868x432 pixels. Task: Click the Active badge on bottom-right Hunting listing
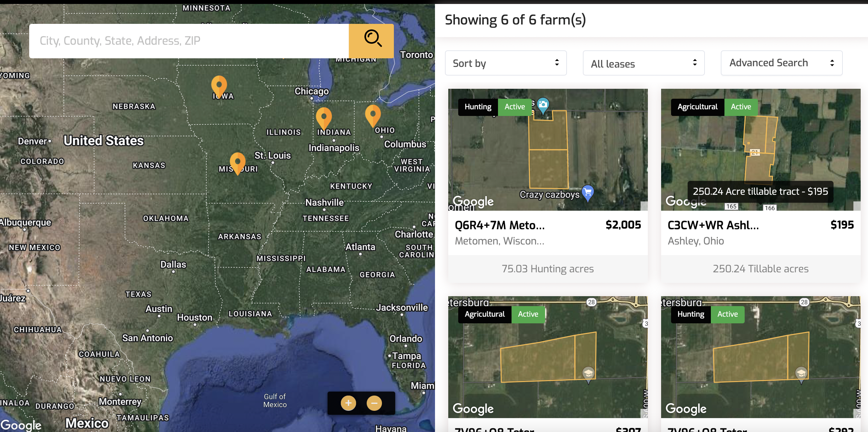pos(727,314)
